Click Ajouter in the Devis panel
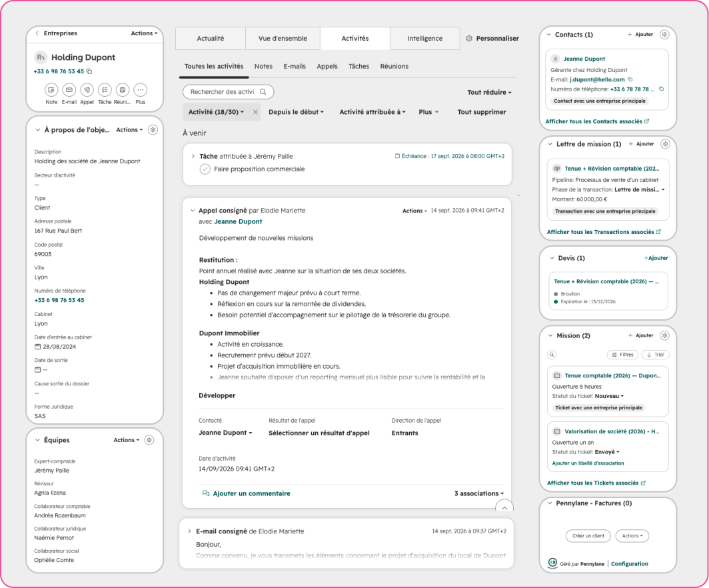Image resolution: width=709 pixels, height=588 pixels. [x=656, y=258]
